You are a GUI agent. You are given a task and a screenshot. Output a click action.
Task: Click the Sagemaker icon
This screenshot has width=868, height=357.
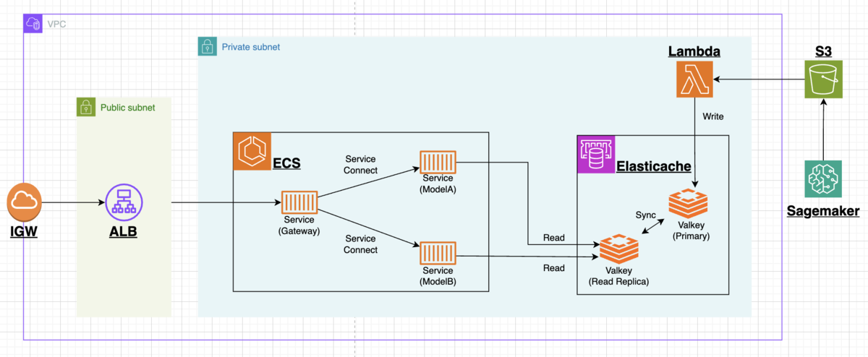(x=823, y=180)
